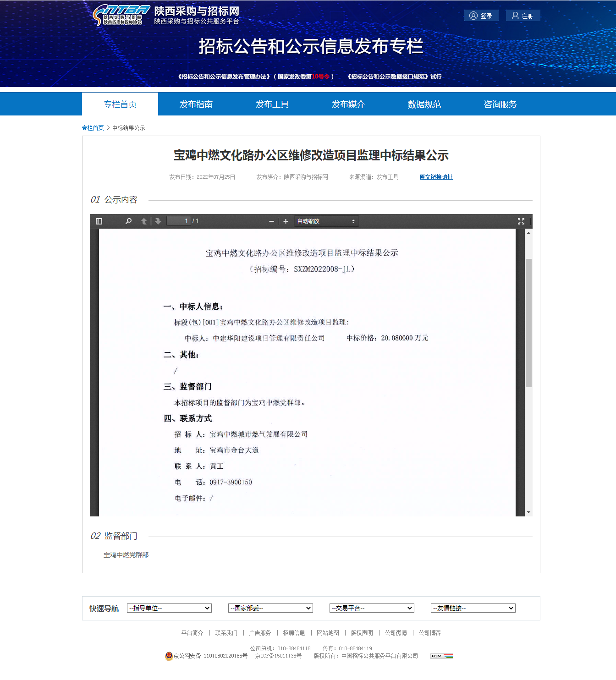Screen dimensions: 616x680
Task: Open 招标公告和公示数据接口规范 试行 link
Action: pos(395,77)
